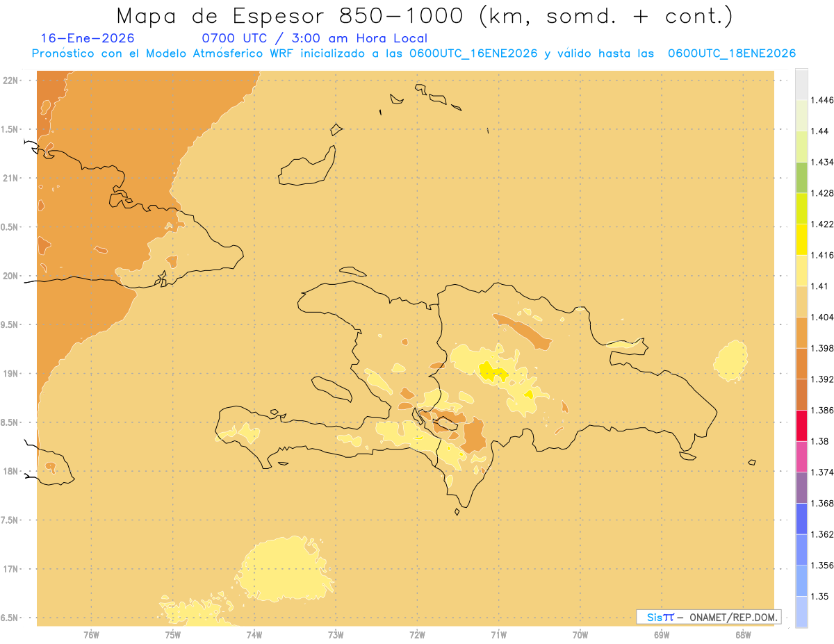Pick the green swatch in the color legend

click(801, 177)
